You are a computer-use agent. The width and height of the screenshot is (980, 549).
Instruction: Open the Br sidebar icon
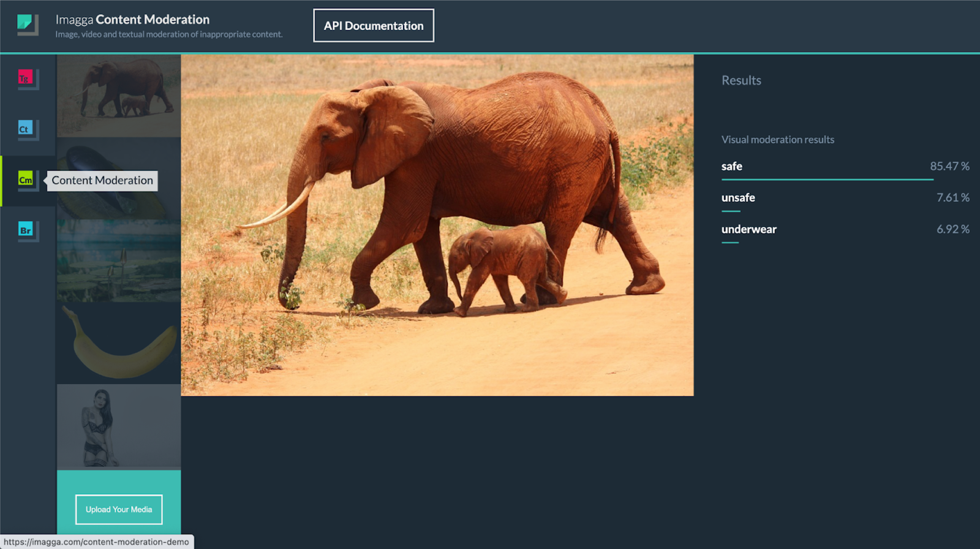point(26,231)
